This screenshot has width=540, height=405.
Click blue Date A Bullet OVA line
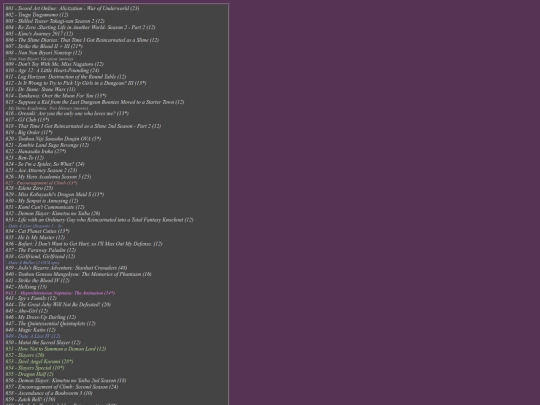click(32, 262)
